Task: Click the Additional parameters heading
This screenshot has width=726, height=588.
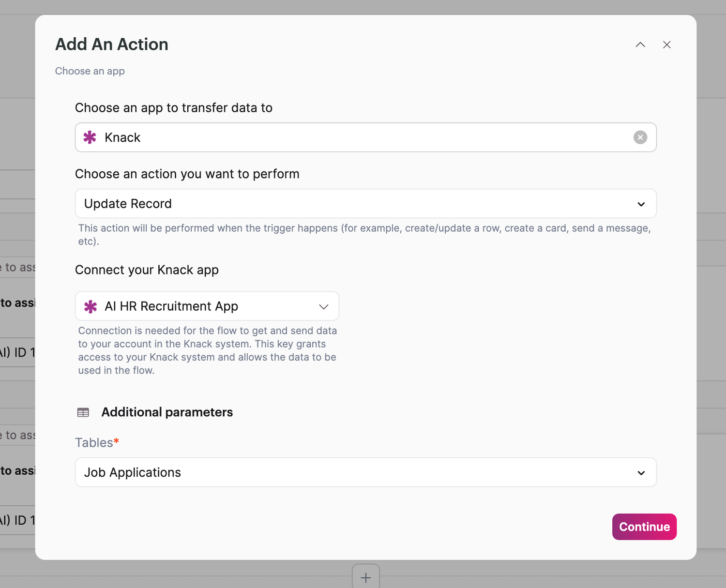Action: point(167,412)
